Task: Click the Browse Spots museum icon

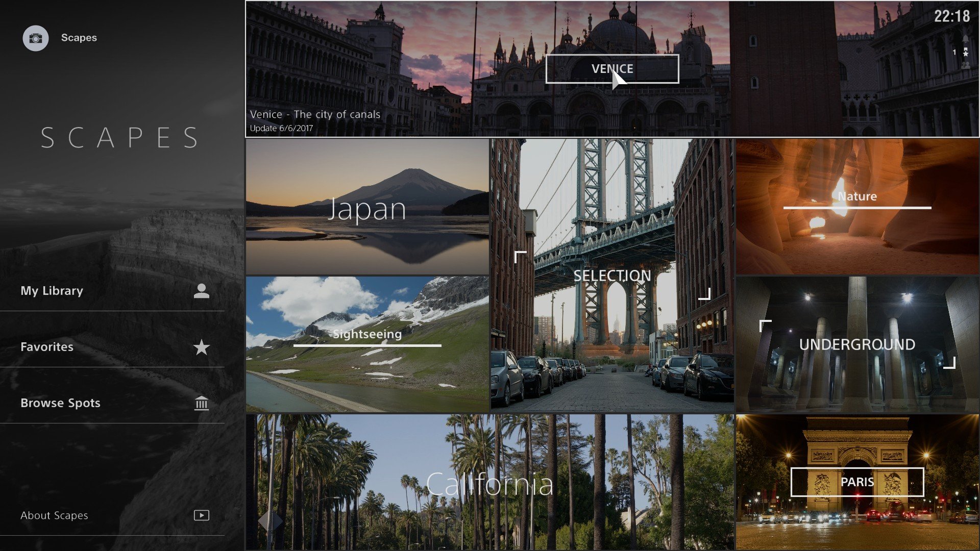Action: point(202,403)
